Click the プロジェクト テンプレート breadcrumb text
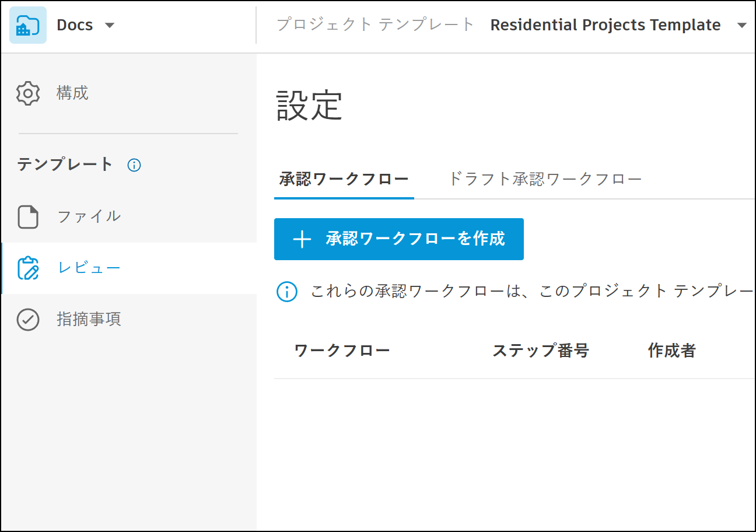This screenshot has height=532, width=756. (x=376, y=25)
